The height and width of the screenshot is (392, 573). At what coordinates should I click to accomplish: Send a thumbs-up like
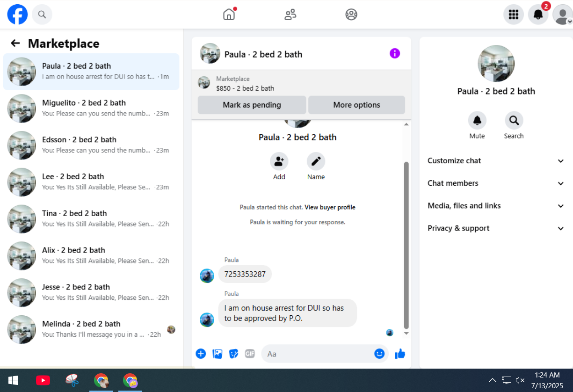(x=400, y=354)
